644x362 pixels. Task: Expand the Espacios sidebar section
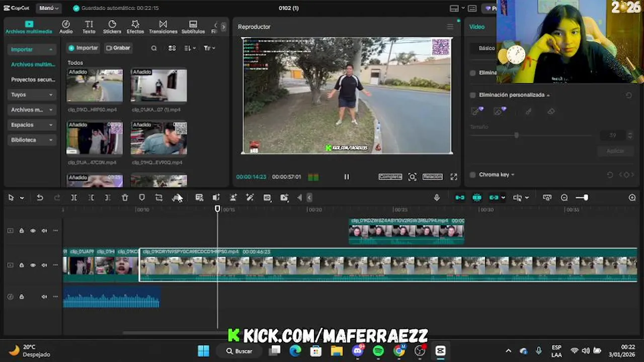(x=31, y=125)
